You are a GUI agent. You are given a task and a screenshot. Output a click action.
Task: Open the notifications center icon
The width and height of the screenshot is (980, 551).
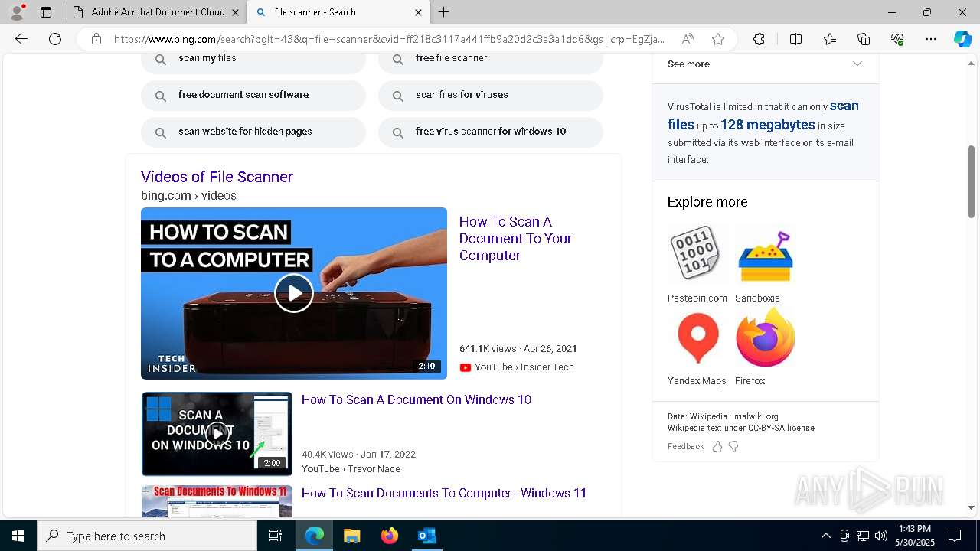(955, 536)
